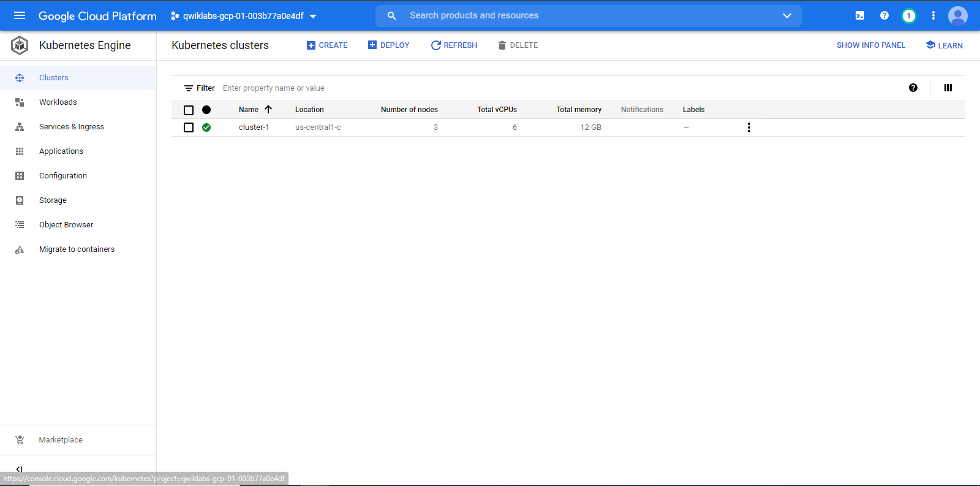This screenshot has height=486, width=980.
Task: Open the project selector dropdown
Action: (x=244, y=16)
